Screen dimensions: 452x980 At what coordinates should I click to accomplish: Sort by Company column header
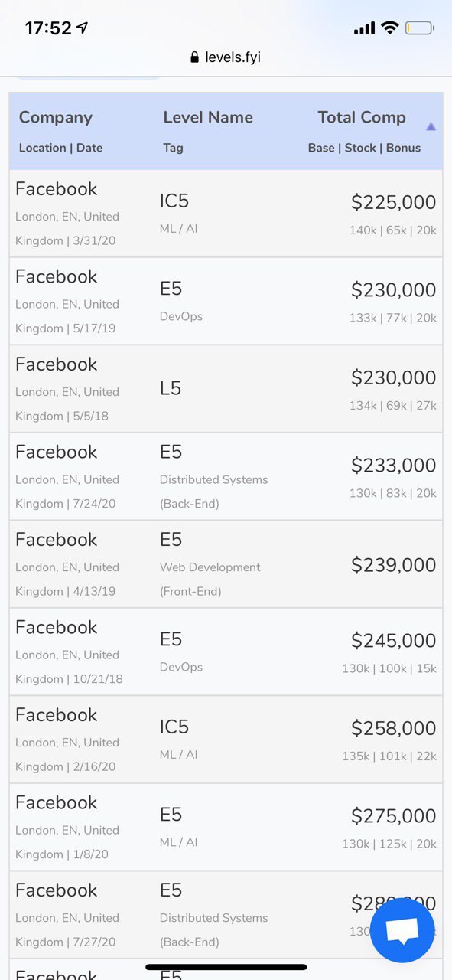[x=56, y=117]
